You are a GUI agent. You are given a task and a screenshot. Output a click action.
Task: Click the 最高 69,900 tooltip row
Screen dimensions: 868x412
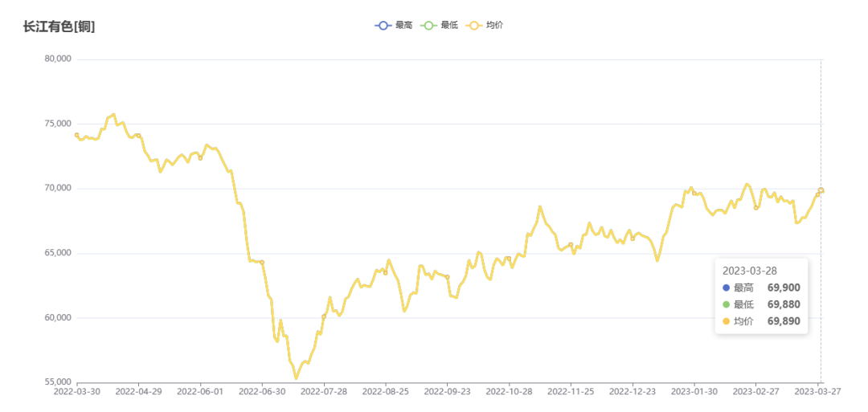(x=761, y=288)
